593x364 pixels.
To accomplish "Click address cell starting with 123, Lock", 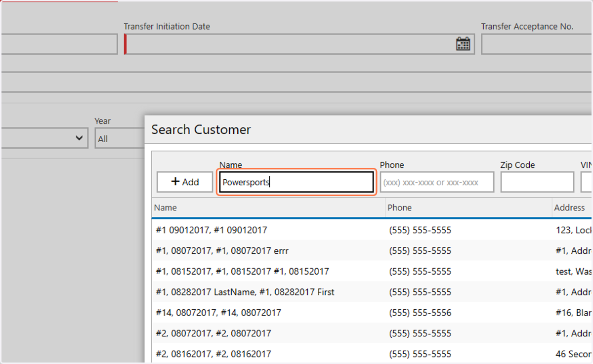I will tap(573, 230).
